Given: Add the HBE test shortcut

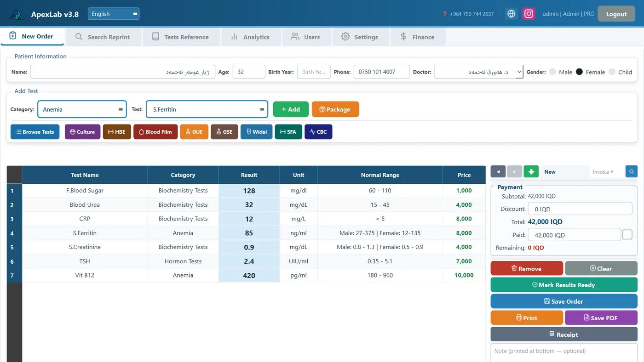Looking at the screenshot, I should [117, 132].
